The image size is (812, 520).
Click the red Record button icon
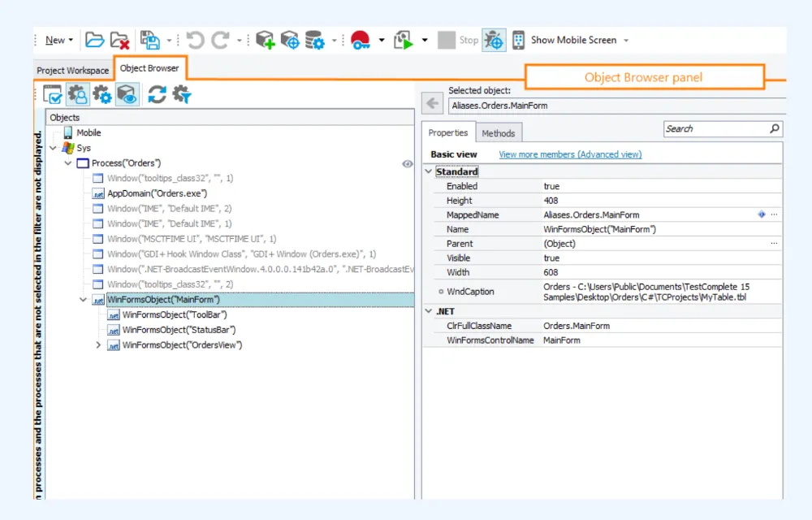[361, 40]
